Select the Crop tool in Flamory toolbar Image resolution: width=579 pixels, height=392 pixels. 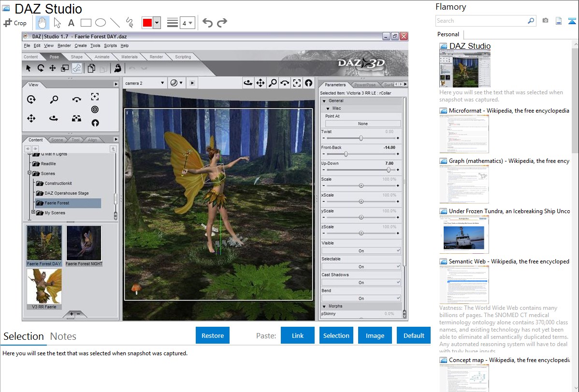tap(15, 23)
